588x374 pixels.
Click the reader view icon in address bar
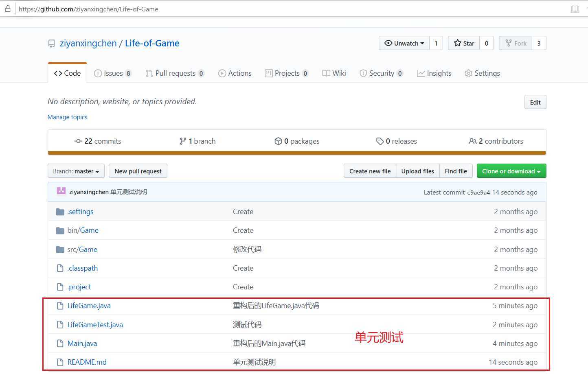575,9
